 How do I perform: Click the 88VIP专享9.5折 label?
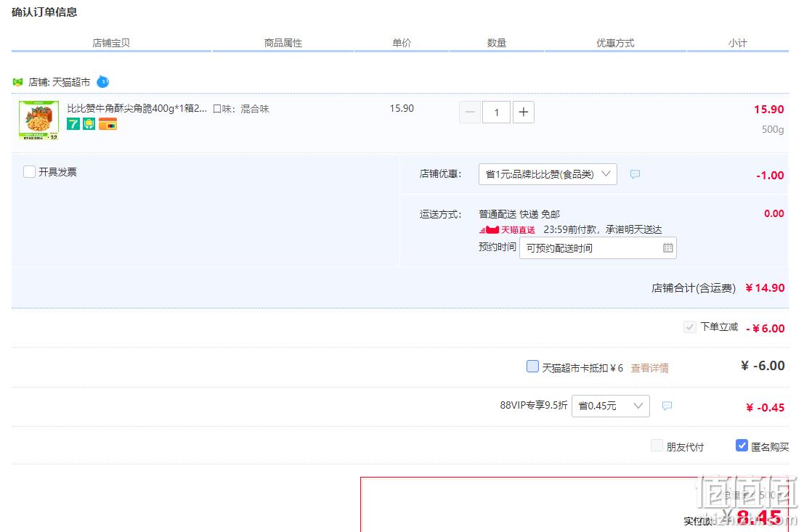[534, 406]
